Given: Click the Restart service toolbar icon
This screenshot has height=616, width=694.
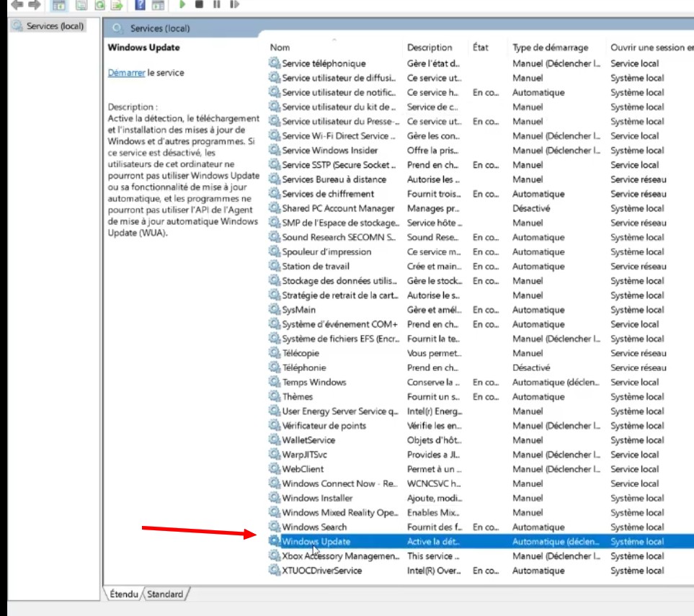Looking at the screenshot, I should point(233,4).
